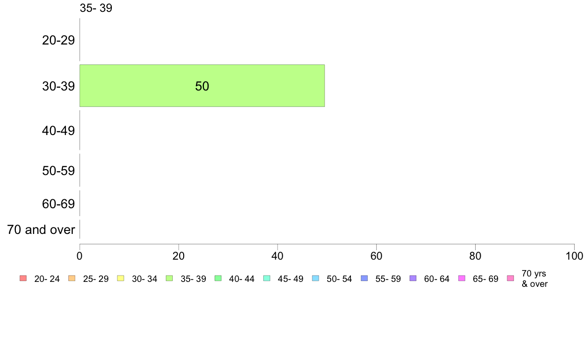The width and height of the screenshot is (588, 364).
Task: Click the 65- 69 magenta legend swatch
Action: coord(462,278)
